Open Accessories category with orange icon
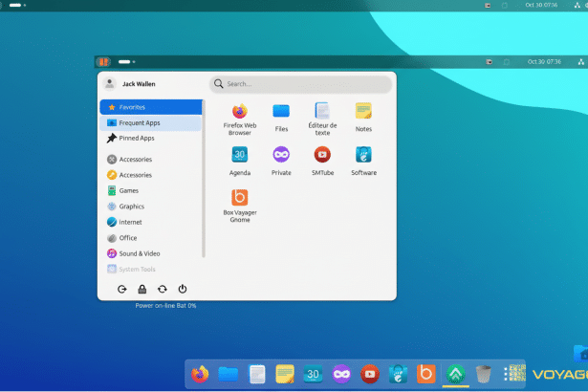Screen dimensions: 588x392 coord(151,175)
